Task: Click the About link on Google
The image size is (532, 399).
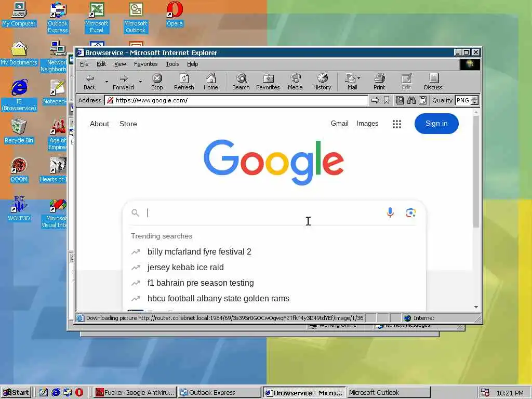Action: click(x=99, y=124)
